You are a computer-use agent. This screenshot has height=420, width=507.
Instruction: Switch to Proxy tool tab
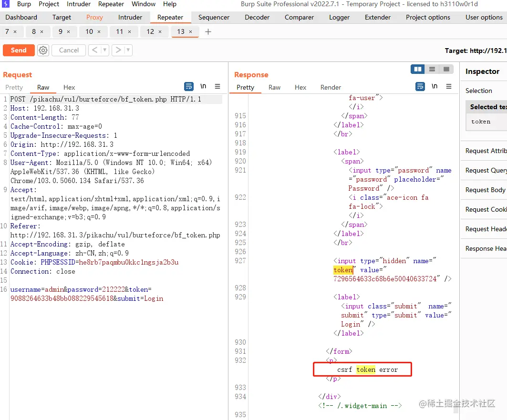(x=94, y=18)
